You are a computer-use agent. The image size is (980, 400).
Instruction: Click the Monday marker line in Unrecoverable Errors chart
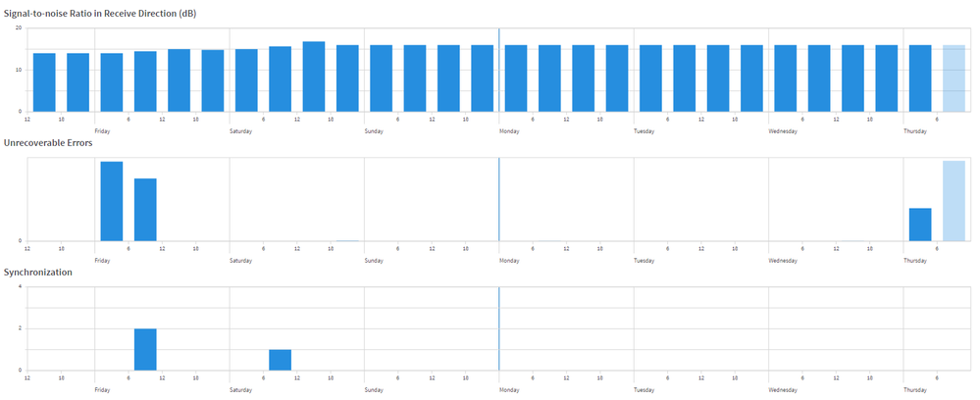[498, 199]
